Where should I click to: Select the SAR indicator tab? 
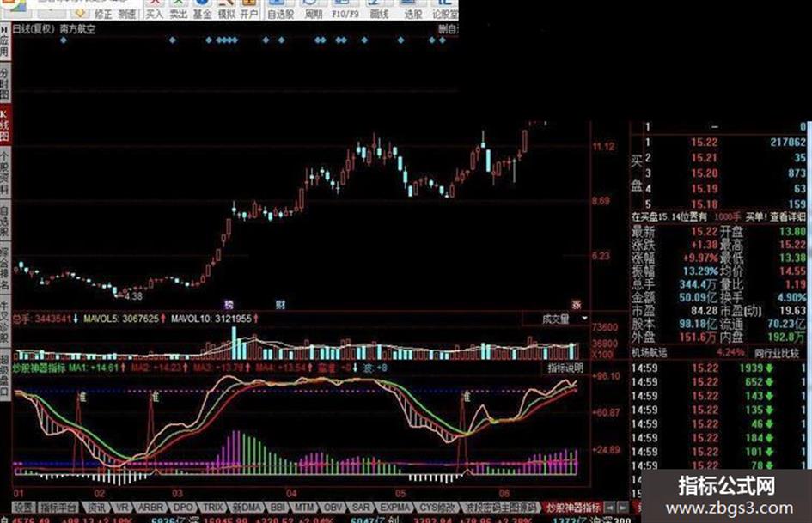pyautogui.click(x=361, y=508)
